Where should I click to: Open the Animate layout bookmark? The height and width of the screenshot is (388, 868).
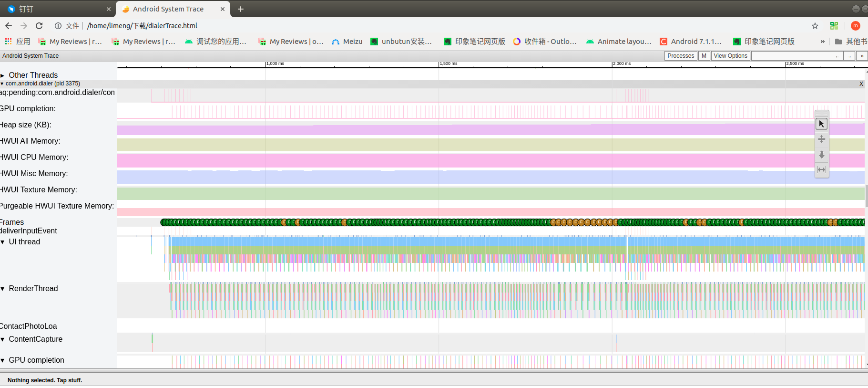(x=619, y=42)
